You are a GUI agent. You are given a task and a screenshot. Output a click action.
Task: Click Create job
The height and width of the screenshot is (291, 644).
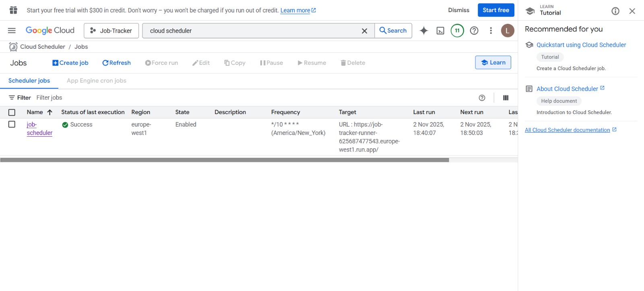(70, 63)
